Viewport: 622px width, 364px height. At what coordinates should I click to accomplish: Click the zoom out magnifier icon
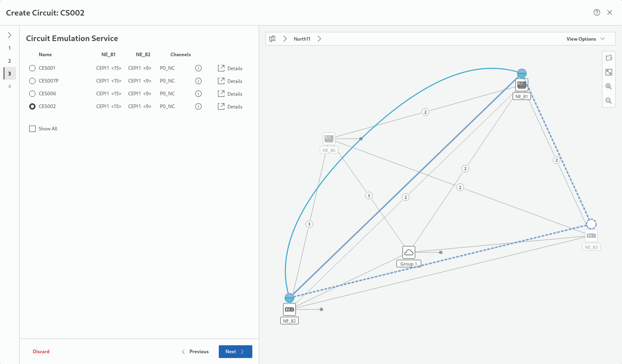608,101
